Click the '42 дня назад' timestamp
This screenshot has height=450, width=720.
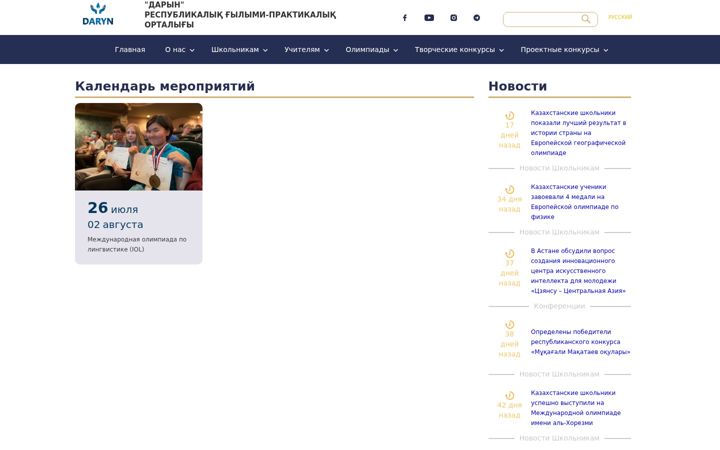point(509,410)
